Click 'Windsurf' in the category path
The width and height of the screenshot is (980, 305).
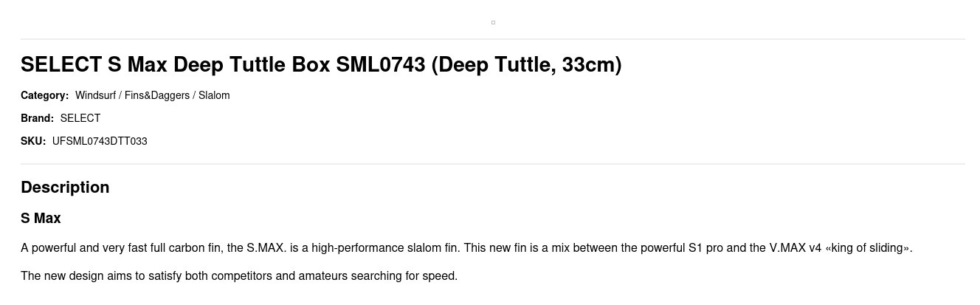pyautogui.click(x=95, y=95)
